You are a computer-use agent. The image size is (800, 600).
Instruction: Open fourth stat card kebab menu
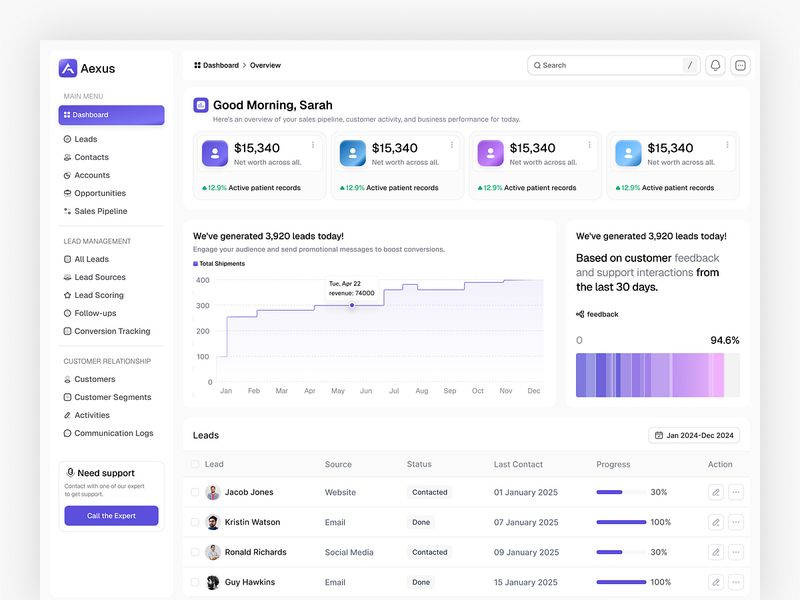(x=727, y=145)
